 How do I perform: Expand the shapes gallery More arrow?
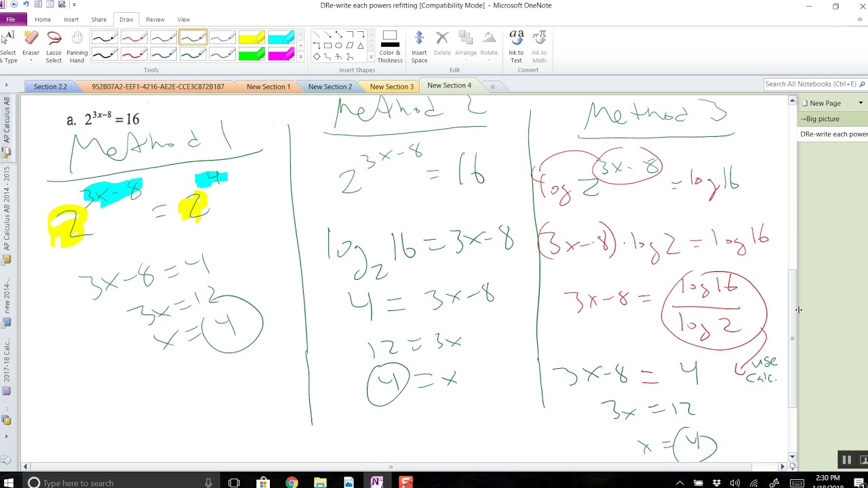[371, 57]
